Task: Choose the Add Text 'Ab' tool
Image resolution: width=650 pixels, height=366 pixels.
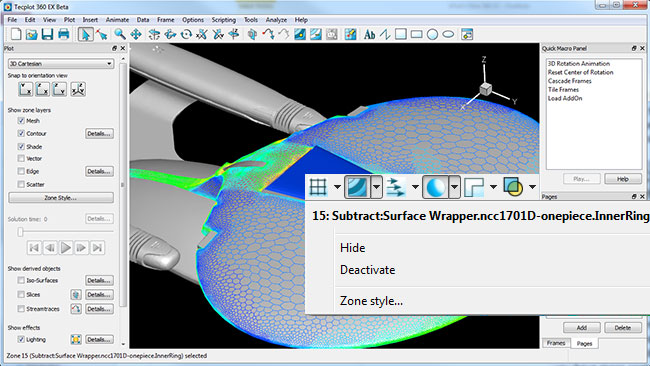Action: pyautogui.click(x=369, y=34)
